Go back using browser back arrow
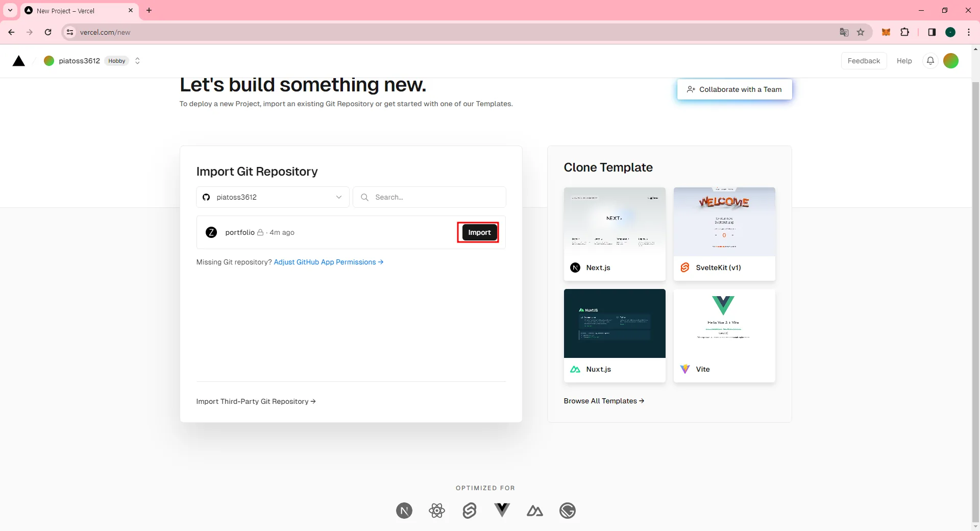This screenshot has width=980, height=531. [x=11, y=32]
